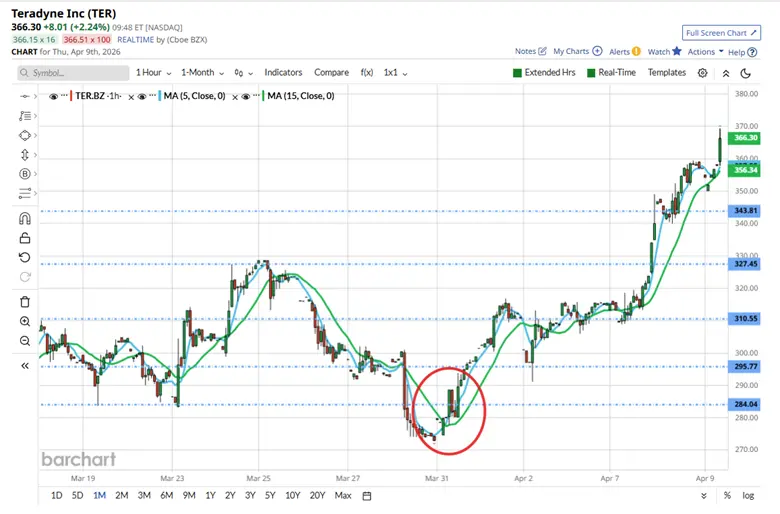Select the 5Y range tab
This screenshot has height=514, width=780.
pyautogui.click(x=270, y=496)
